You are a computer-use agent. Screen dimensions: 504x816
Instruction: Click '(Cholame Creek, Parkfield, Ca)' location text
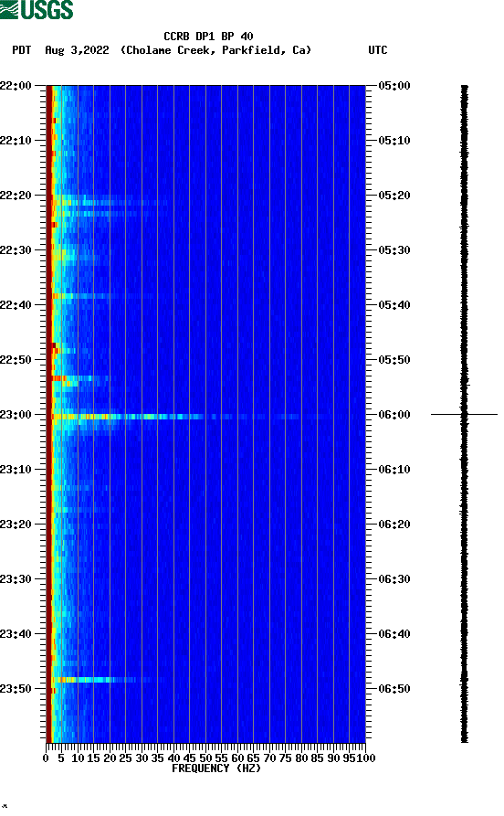[x=215, y=50]
